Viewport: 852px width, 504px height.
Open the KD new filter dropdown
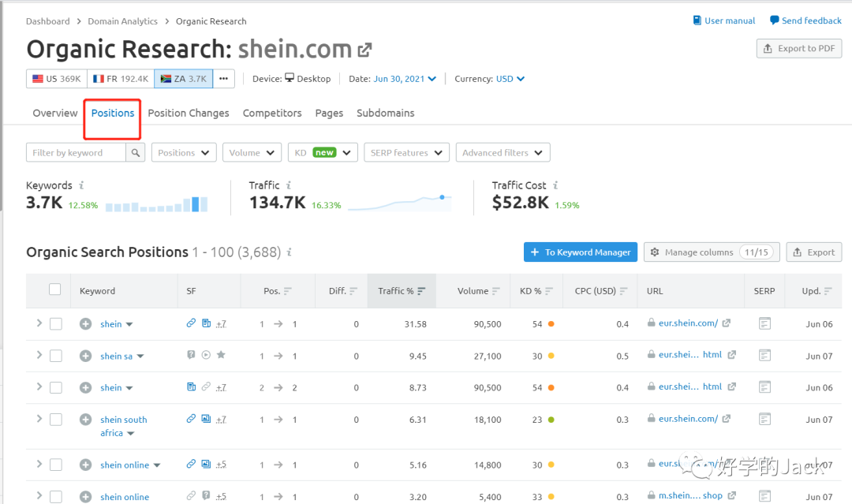point(323,152)
